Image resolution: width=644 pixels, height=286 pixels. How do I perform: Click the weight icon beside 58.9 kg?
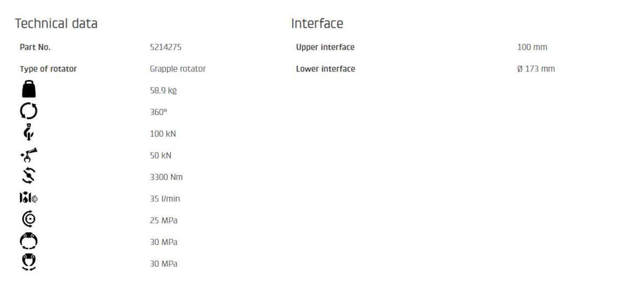(x=28, y=90)
